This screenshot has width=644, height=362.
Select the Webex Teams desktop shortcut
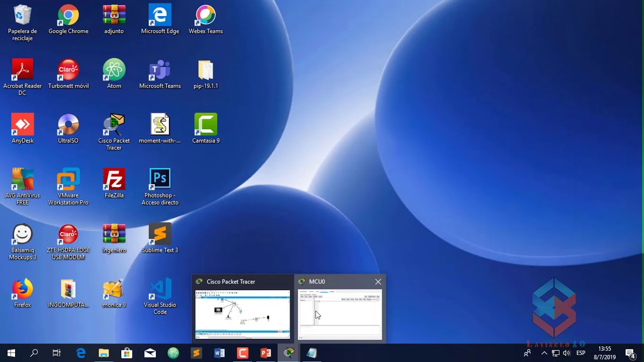(x=206, y=20)
